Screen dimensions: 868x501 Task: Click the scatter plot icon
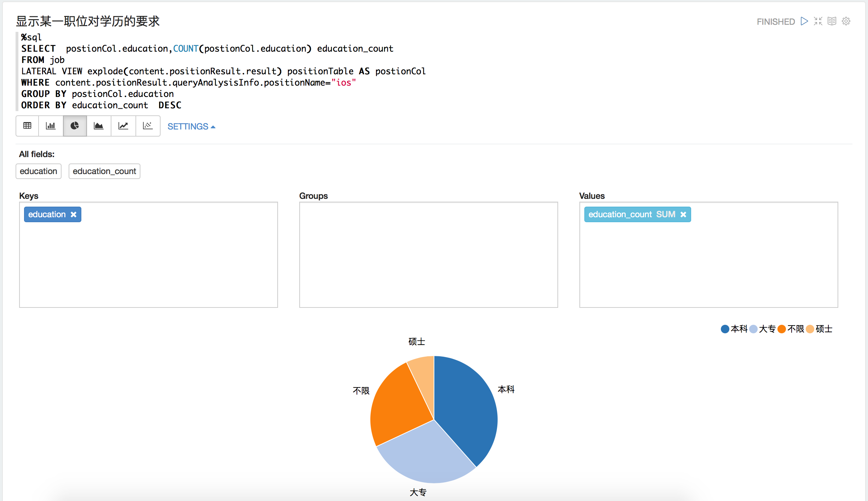tap(147, 126)
